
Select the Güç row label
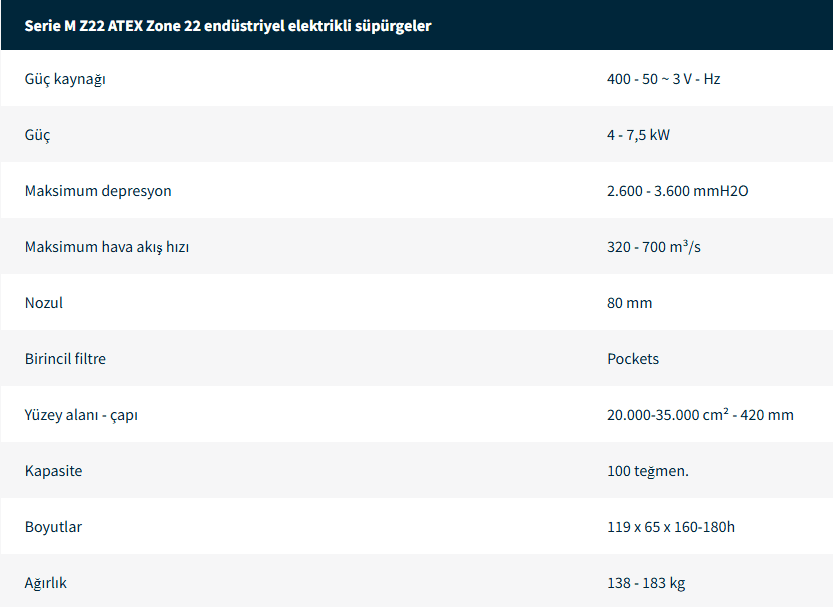38,135
